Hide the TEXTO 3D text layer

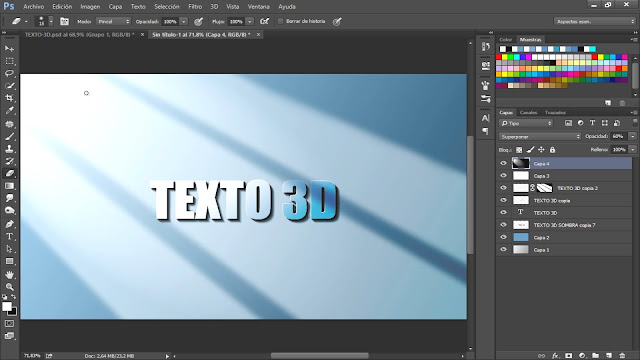tap(503, 213)
